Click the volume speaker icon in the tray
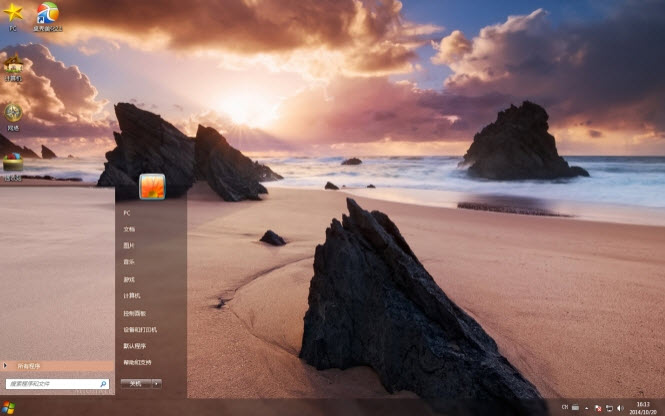Viewport: 665px width, 416px height. (620, 408)
